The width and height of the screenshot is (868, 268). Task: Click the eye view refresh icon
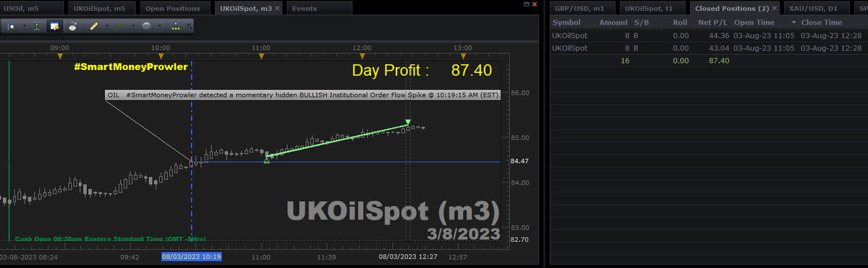(x=73, y=27)
